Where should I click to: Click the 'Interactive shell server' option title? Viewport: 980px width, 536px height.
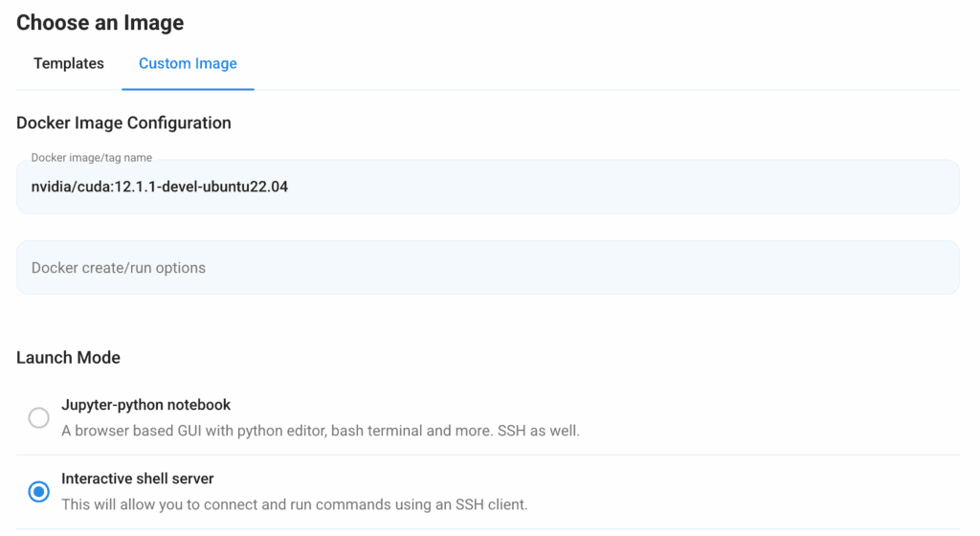137,479
